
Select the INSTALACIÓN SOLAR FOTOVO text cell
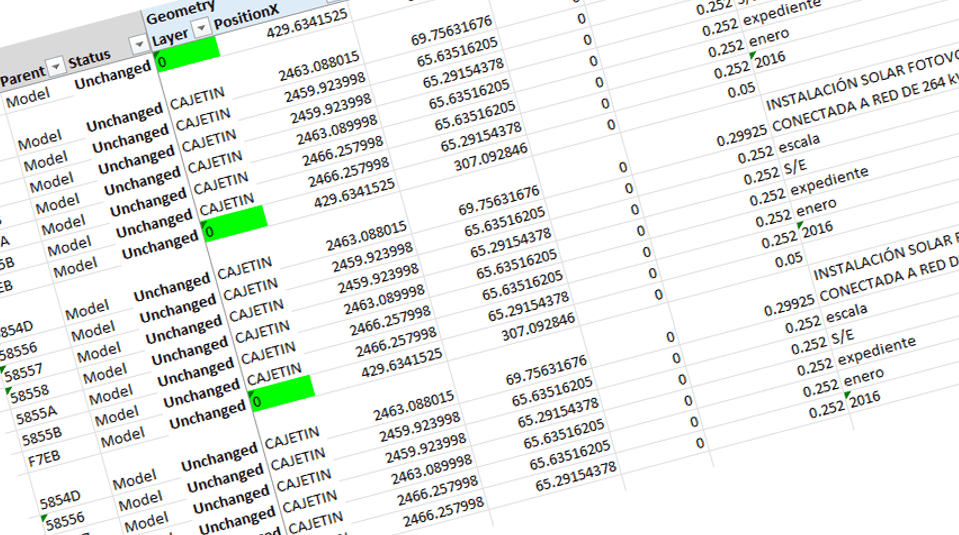[862, 81]
